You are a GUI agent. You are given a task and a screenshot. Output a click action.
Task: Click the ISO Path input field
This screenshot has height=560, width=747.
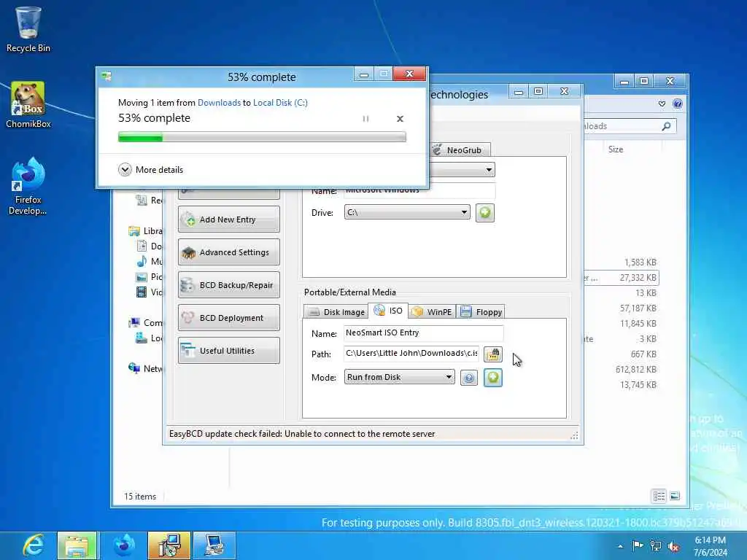point(411,354)
